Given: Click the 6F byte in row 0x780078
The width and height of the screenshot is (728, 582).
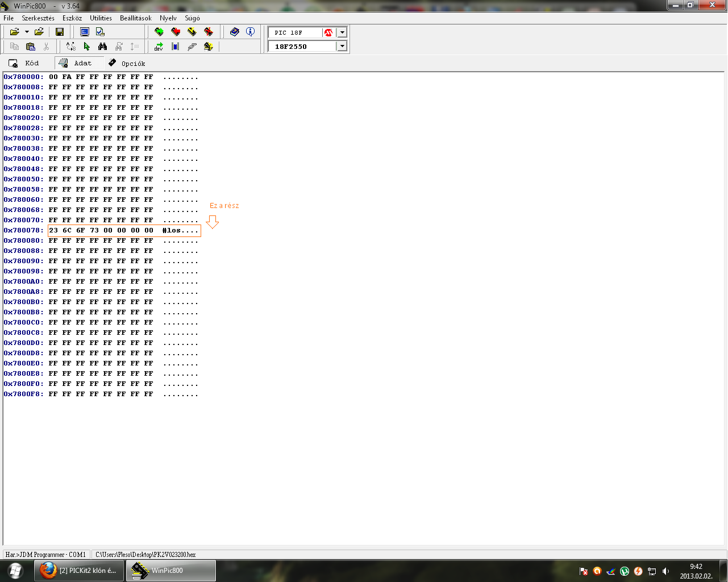Looking at the screenshot, I should click(81, 230).
